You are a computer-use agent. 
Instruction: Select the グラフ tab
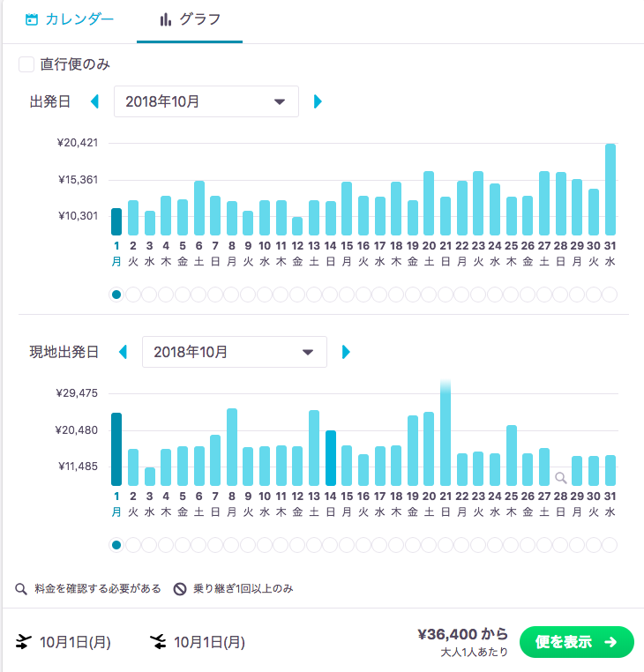(x=190, y=20)
